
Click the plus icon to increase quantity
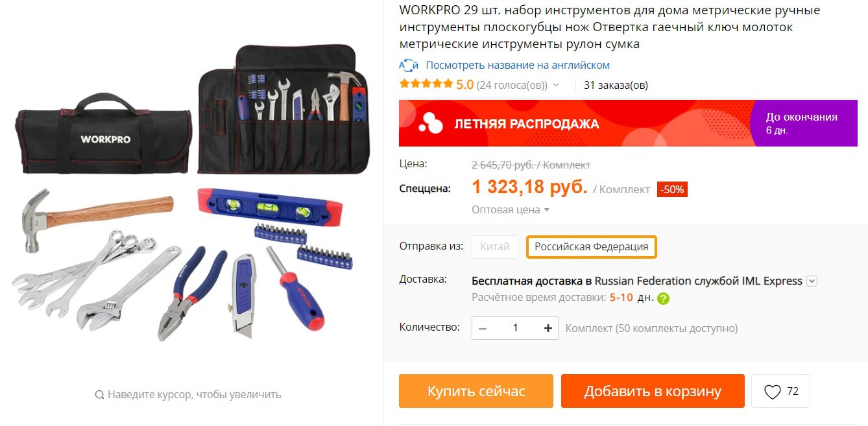(x=548, y=328)
